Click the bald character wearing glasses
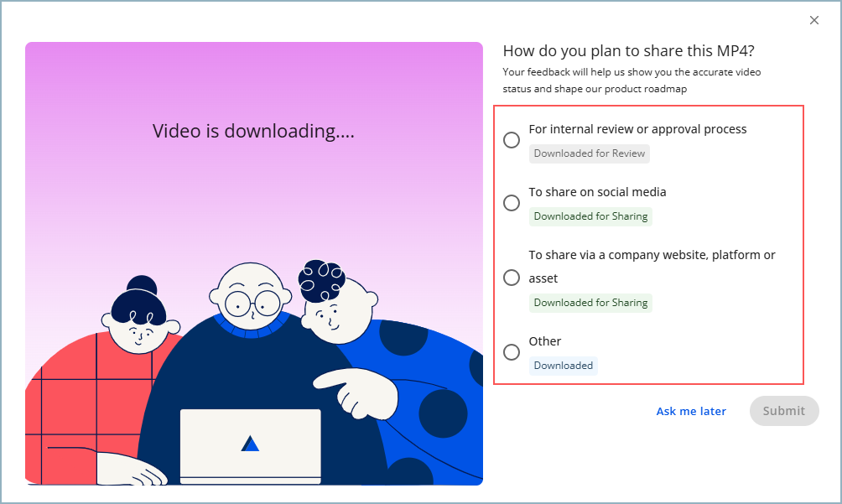Viewport: 842px width, 504px height. [252, 302]
